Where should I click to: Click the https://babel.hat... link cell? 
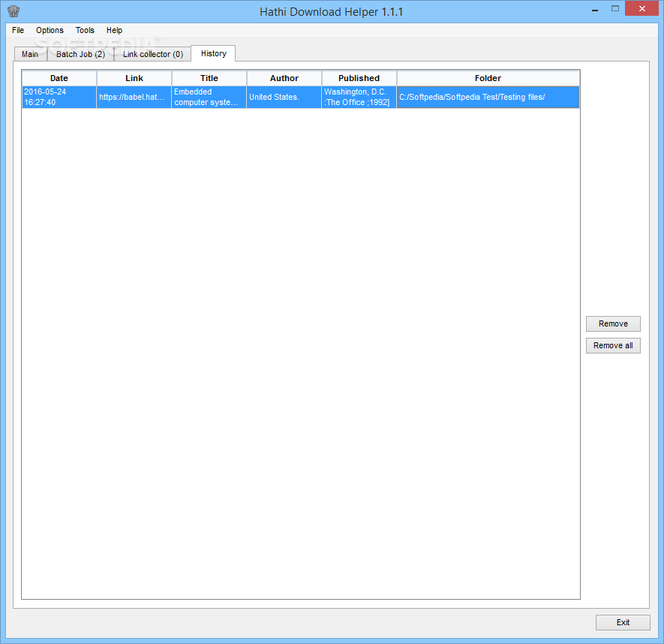click(x=134, y=97)
